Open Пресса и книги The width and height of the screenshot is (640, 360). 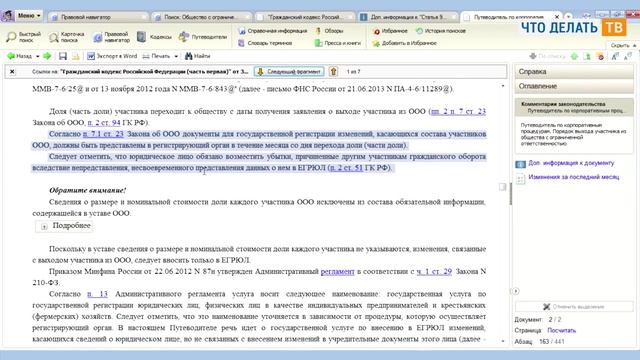click(338, 43)
